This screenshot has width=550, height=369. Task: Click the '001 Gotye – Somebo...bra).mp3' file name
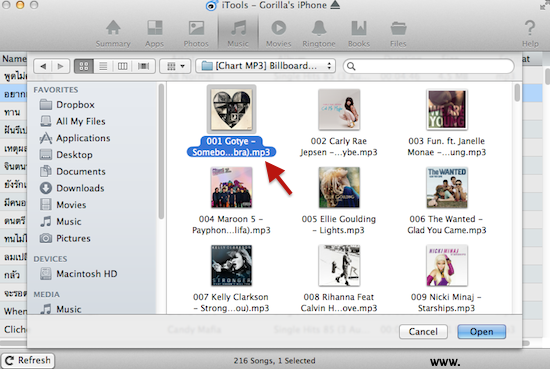[x=232, y=147]
